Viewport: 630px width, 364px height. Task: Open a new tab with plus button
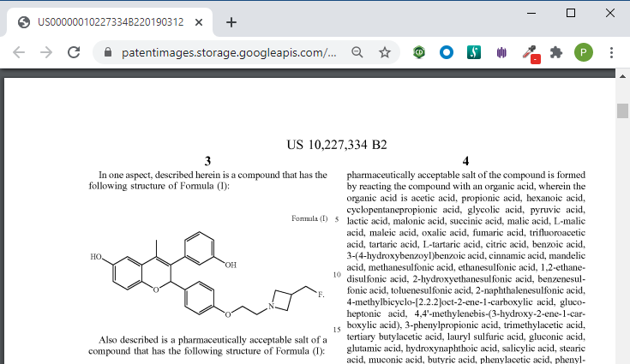(231, 22)
